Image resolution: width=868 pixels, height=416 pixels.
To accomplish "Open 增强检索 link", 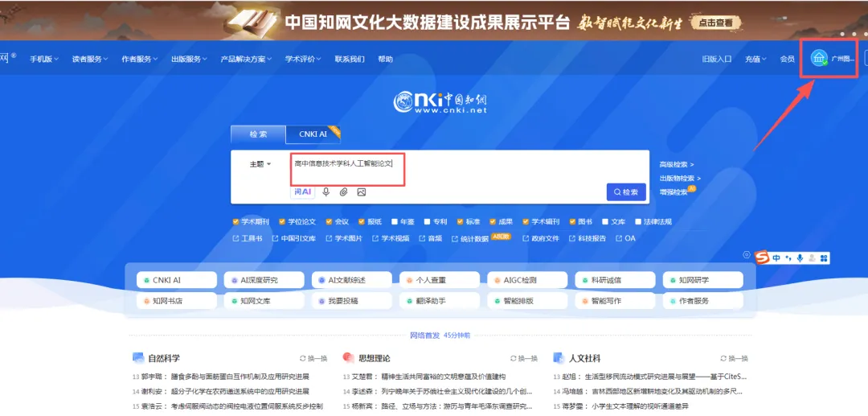I will pos(674,192).
